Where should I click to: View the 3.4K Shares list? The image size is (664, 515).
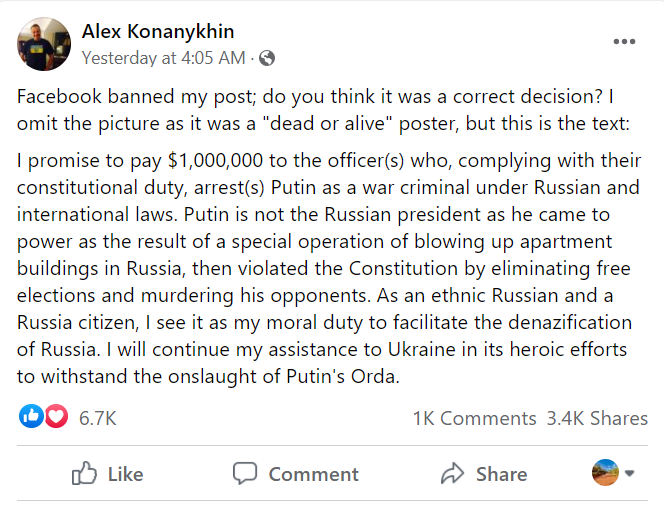597,418
